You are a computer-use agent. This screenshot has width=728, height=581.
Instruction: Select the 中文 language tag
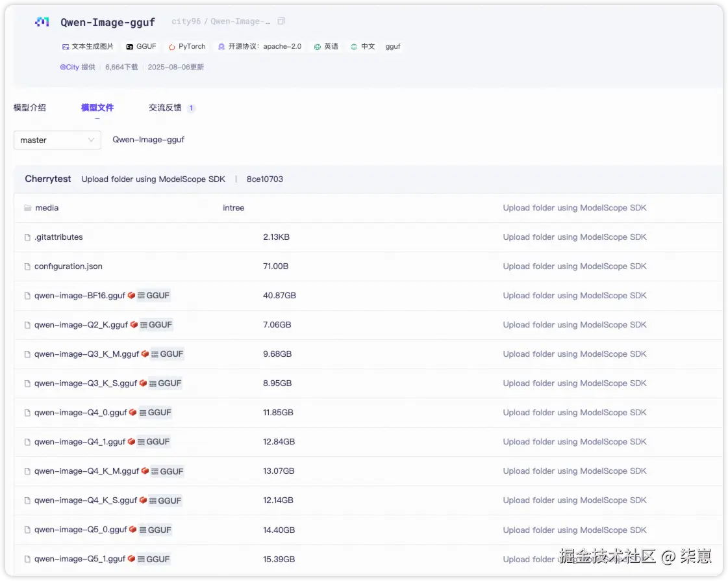point(362,47)
